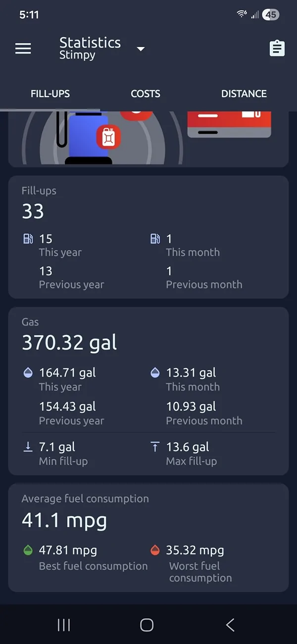The height and width of the screenshot is (644, 297).
Task: Click the Min fill-up down-arrow icon
Action: pyautogui.click(x=28, y=446)
